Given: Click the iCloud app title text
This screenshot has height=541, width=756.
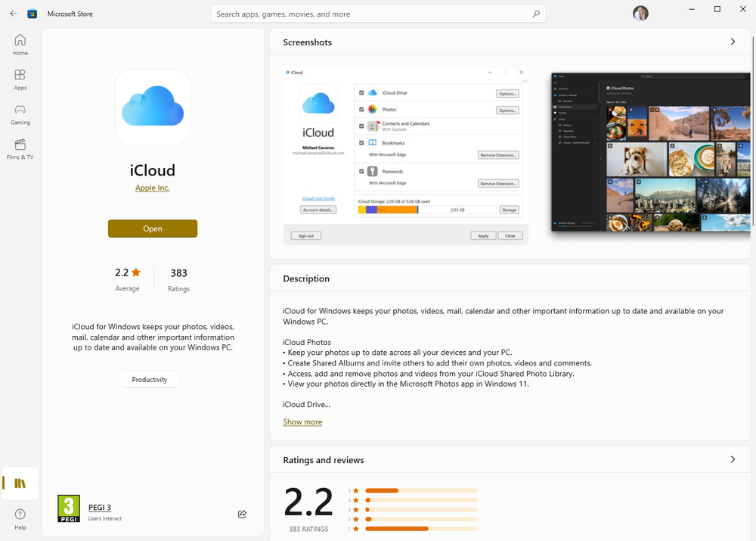Looking at the screenshot, I should [x=153, y=170].
